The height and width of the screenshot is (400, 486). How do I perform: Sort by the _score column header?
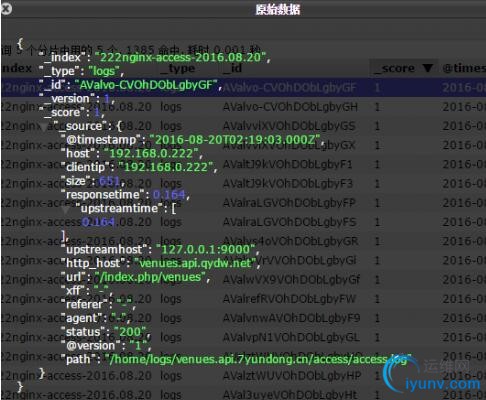[x=403, y=69]
